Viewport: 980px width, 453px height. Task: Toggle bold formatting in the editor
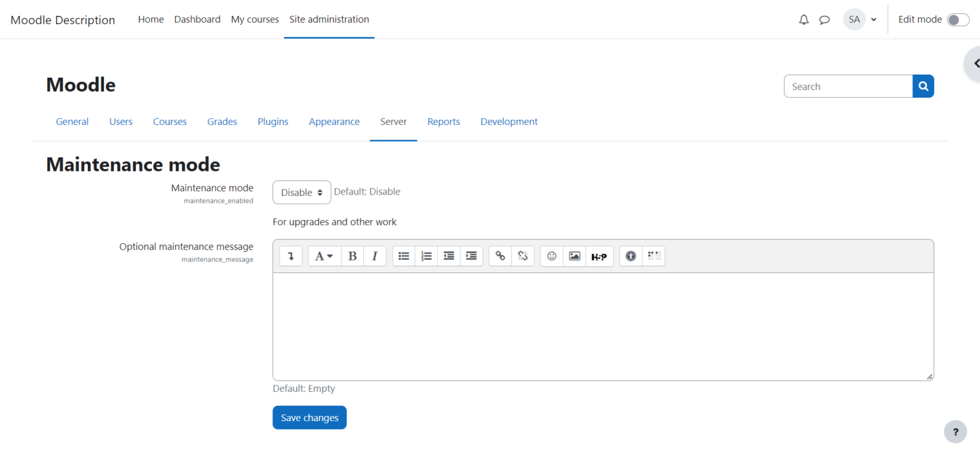pos(352,256)
